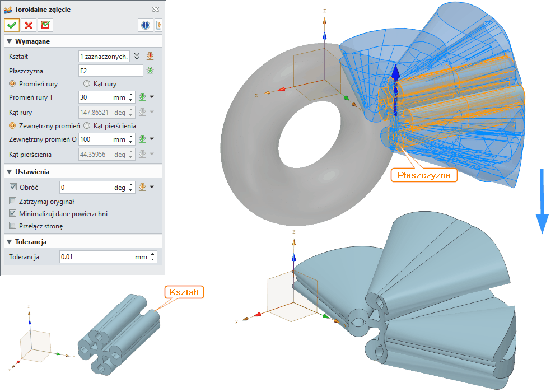Click the Płaszczyzna input field containing F2
The width and height of the screenshot is (560, 392).
[x=111, y=71]
